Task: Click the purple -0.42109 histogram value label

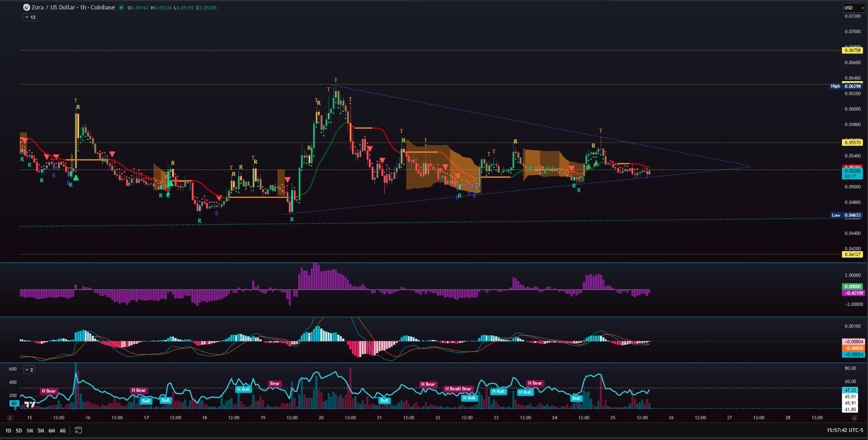Action: (x=853, y=293)
